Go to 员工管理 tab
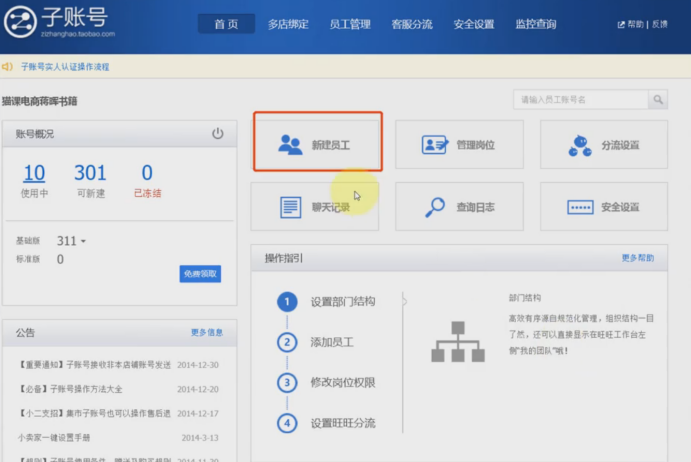The width and height of the screenshot is (691, 462). (350, 24)
